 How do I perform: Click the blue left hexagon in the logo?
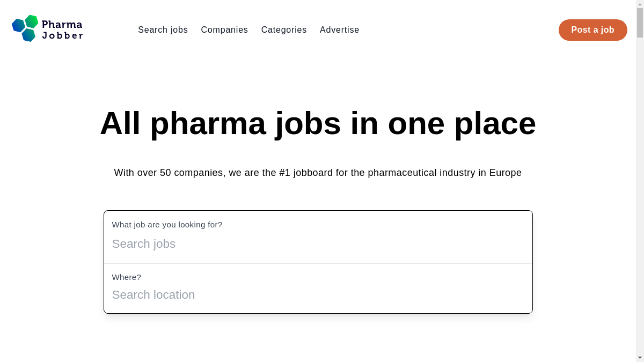pyautogui.click(x=18, y=25)
